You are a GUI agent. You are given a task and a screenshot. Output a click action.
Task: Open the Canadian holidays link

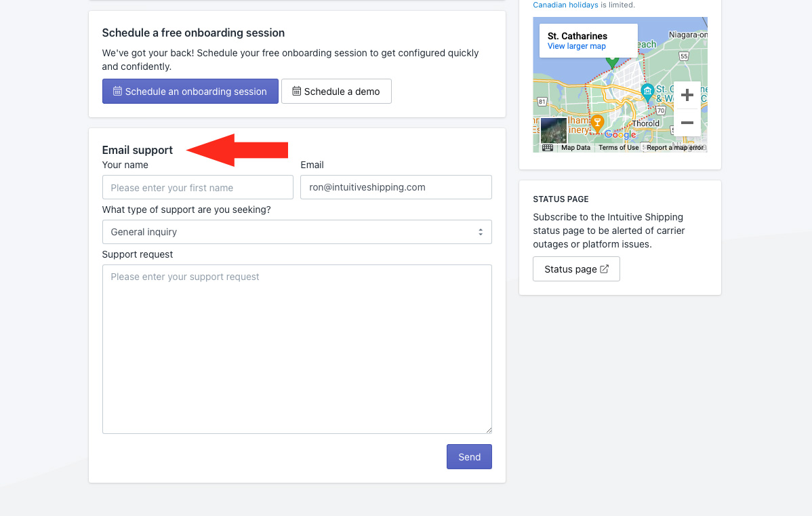coord(565,5)
